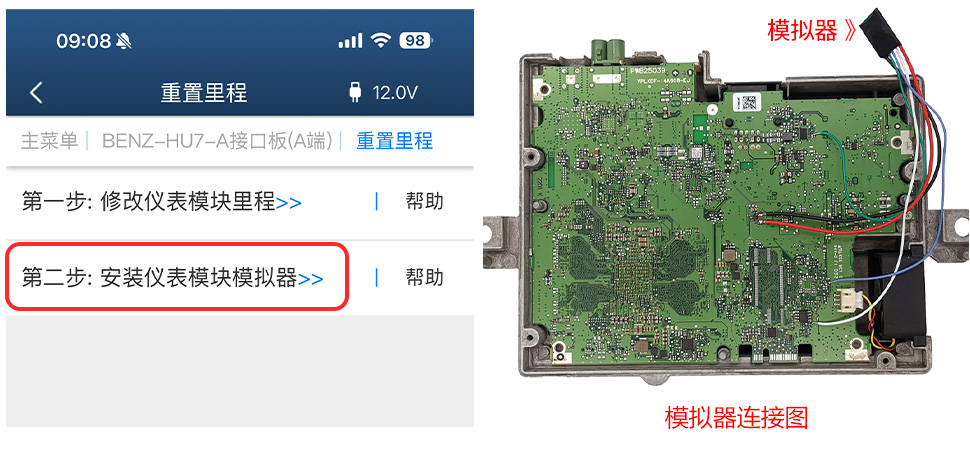The height and width of the screenshot is (456, 970).
Task: Tap the cellular signal bars icon
Action: (x=350, y=41)
